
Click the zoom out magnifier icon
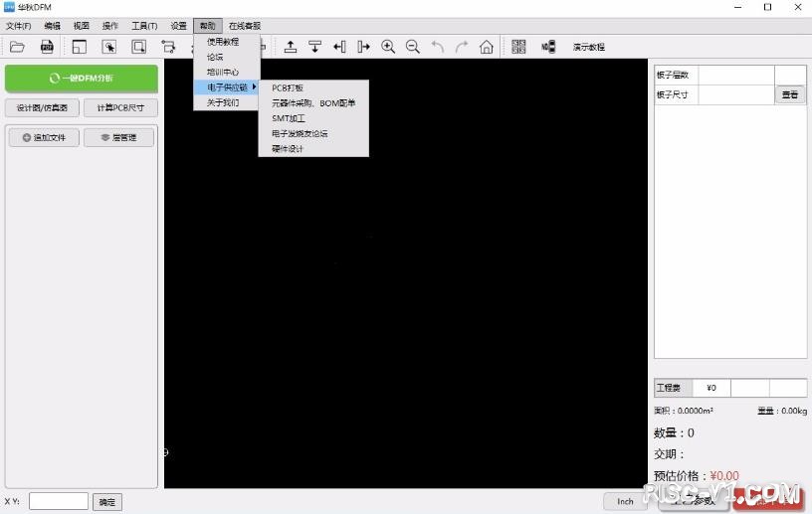point(413,47)
